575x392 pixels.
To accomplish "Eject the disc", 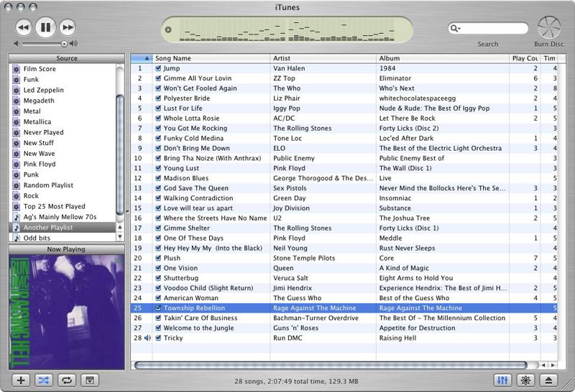I will (549, 380).
